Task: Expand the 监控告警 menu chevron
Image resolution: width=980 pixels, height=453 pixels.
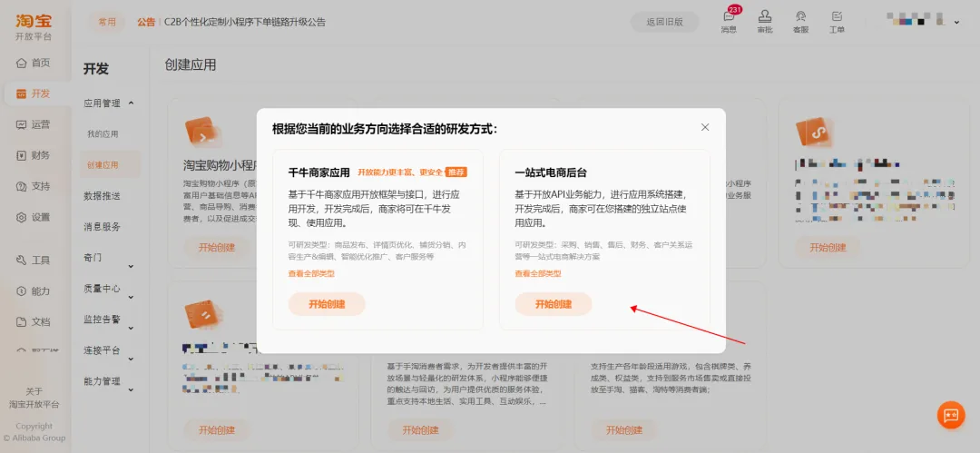Action: 132,328
